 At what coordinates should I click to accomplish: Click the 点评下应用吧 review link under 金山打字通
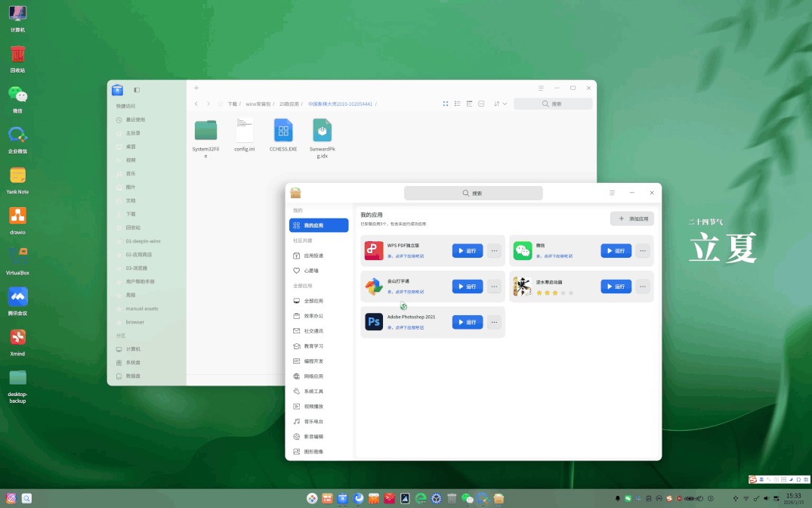[x=406, y=292]
